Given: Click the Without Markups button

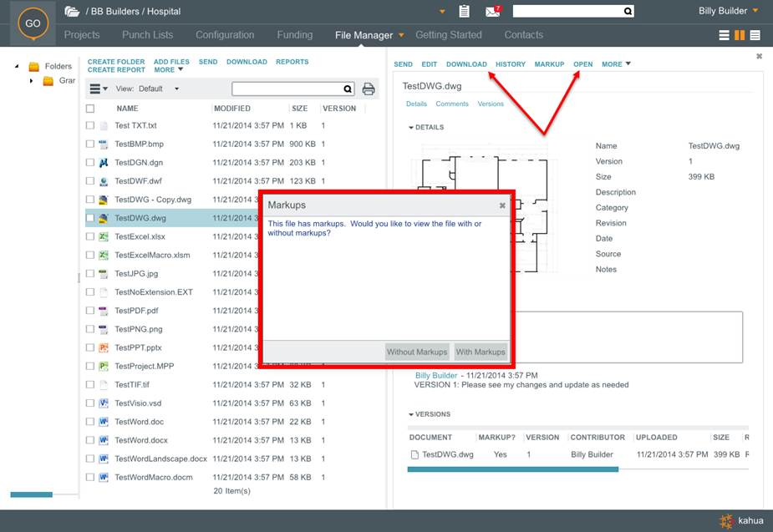Looking at the screenshot, I should [417, 352].
